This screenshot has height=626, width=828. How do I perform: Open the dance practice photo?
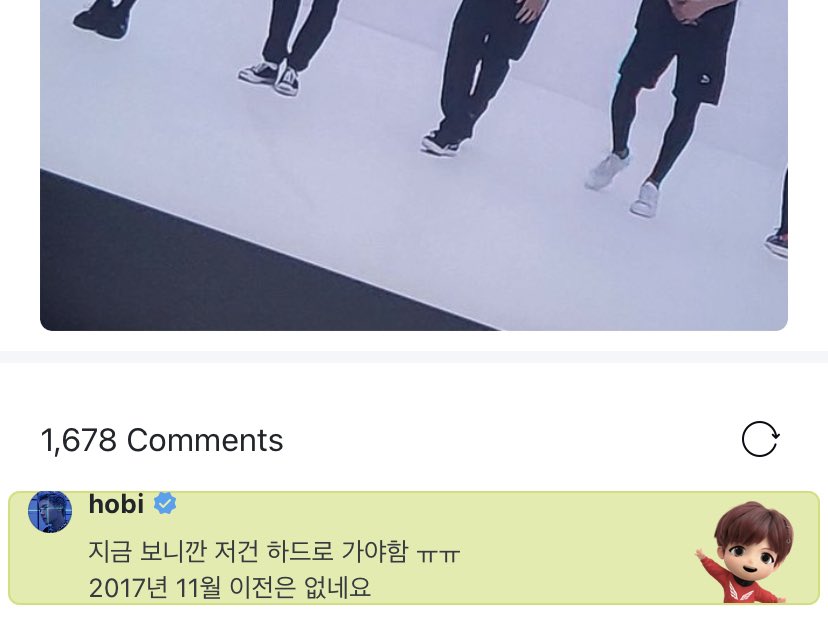[414, 165]
